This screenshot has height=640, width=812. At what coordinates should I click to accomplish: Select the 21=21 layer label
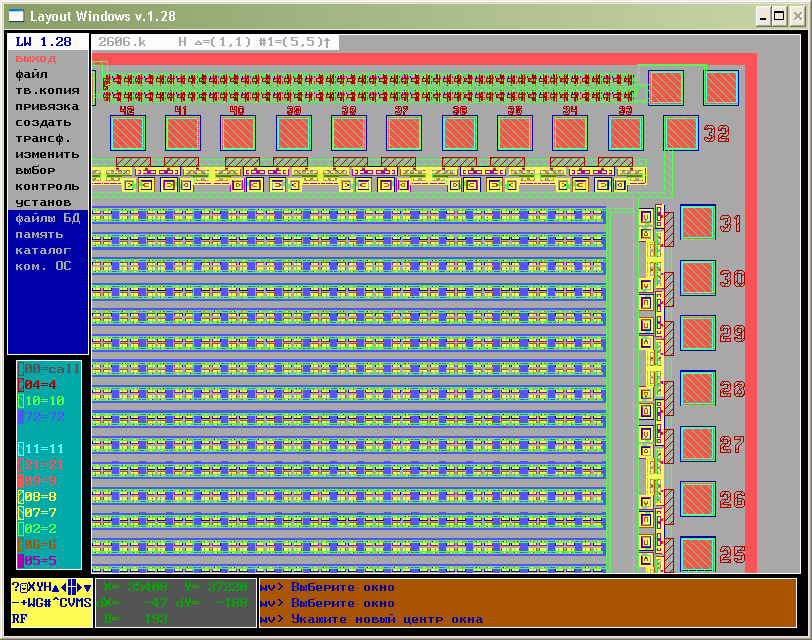[x=45, y=465]
